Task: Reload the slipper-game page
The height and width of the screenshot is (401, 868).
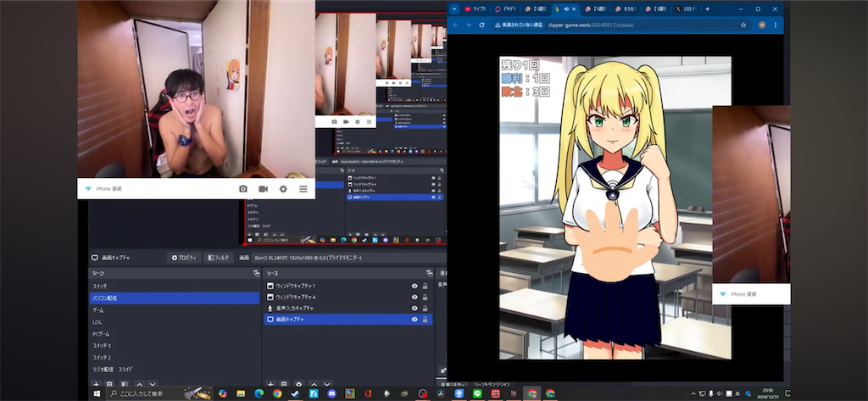Action: click(x=482, y=25)
